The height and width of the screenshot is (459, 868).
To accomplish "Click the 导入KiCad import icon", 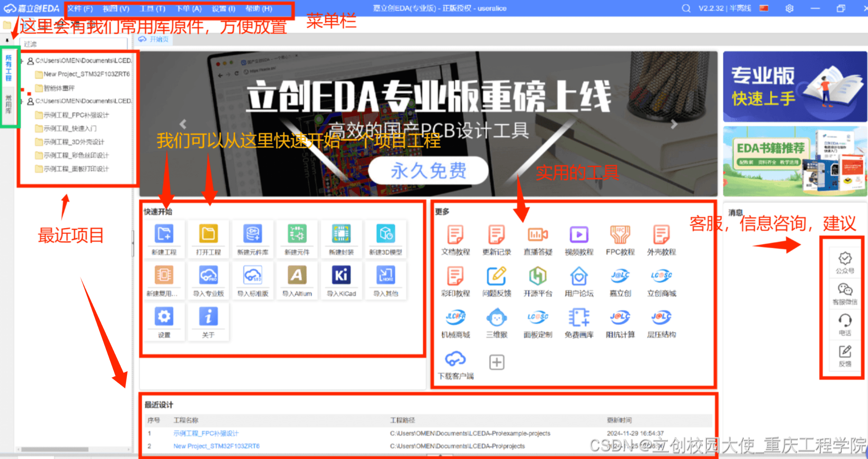I will coord(341,276).
